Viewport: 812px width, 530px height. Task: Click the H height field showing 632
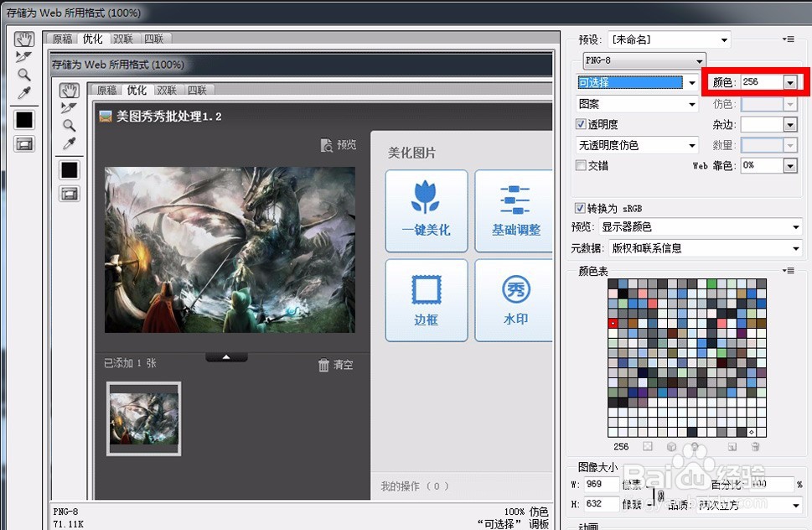tap(601, 503)
